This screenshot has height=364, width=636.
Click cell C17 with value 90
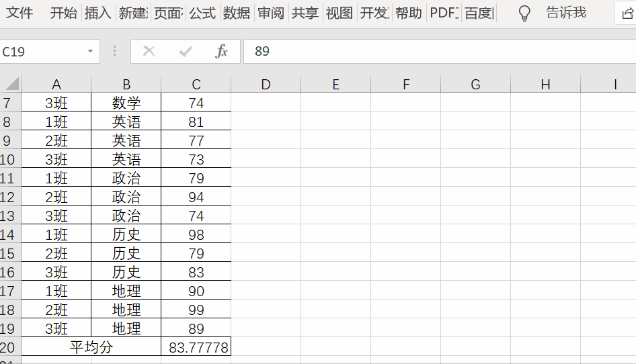(196, 291)
